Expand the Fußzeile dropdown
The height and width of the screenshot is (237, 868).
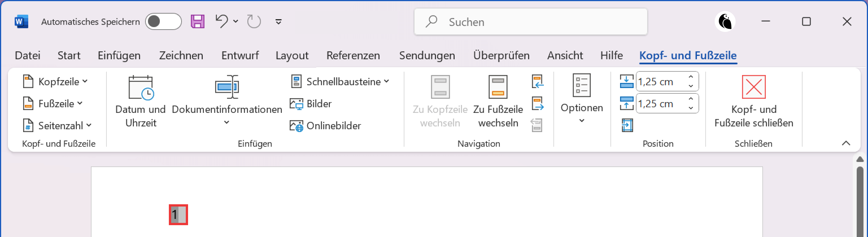(x=53, y=103)
